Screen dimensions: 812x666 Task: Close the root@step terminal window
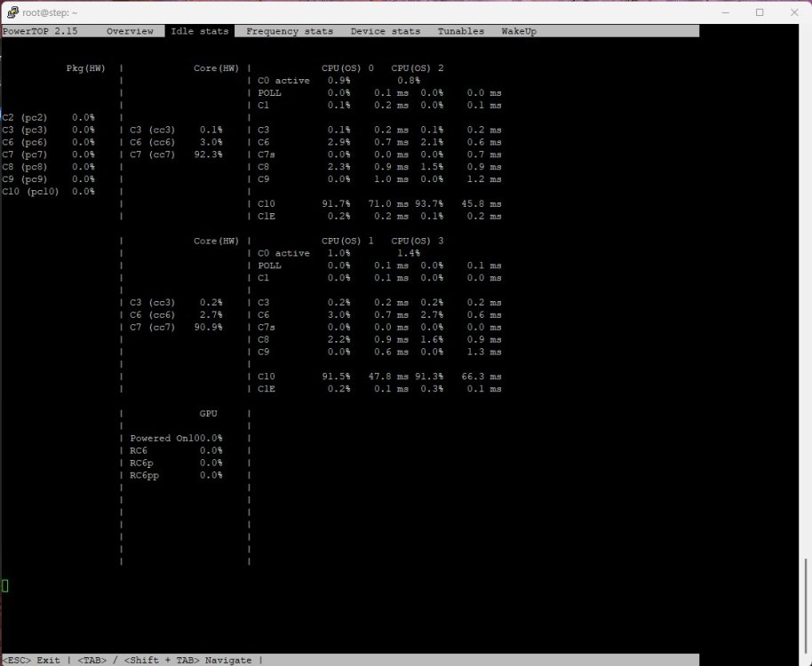click(x=794, y=12)
